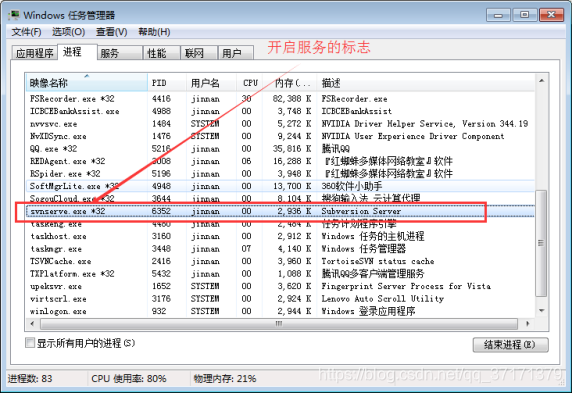Switch to the 应用程序 tab
Screen dimensions: 572x393
pyautogui.click(x=35, y=53)
